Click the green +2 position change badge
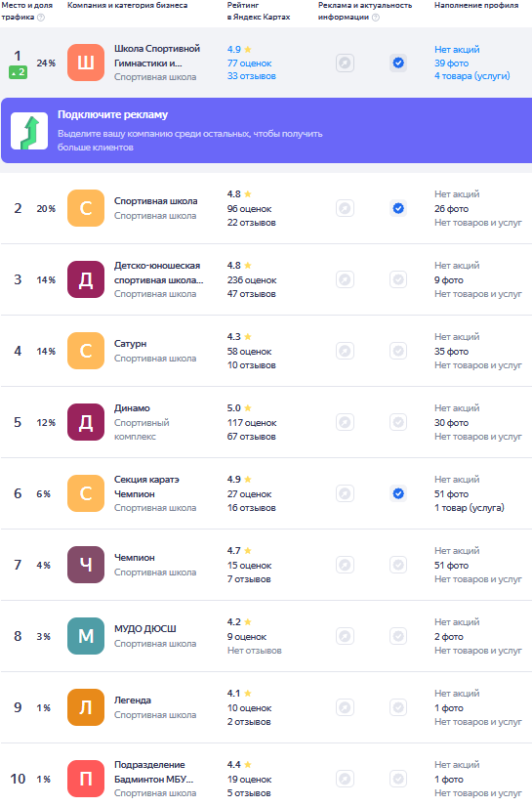Viewport: 532px width, 806px height. 18,72
